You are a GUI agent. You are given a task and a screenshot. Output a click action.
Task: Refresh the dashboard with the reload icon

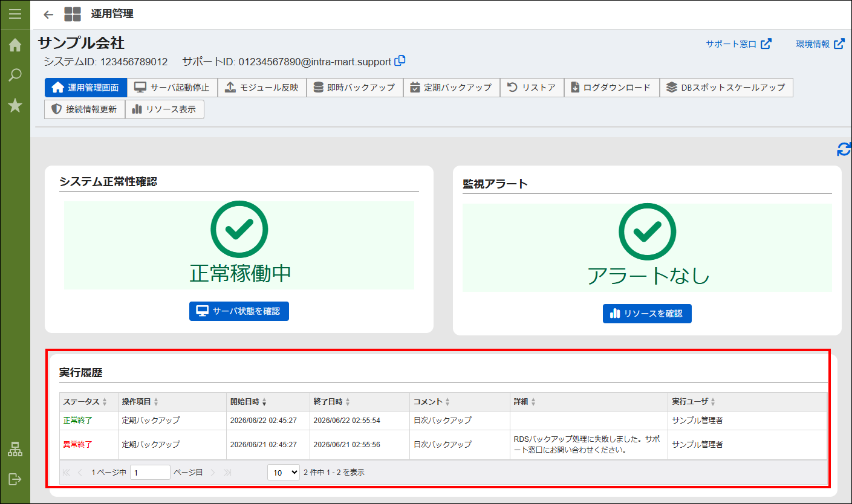pyautogui.click(x=844, y=149)
